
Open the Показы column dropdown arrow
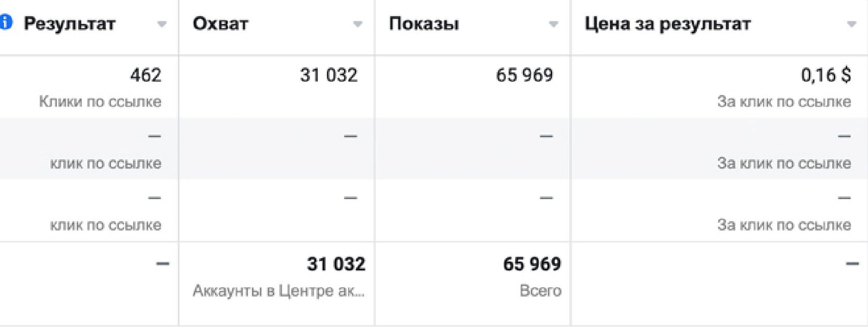pyautogui.click(x=553, y=24)
